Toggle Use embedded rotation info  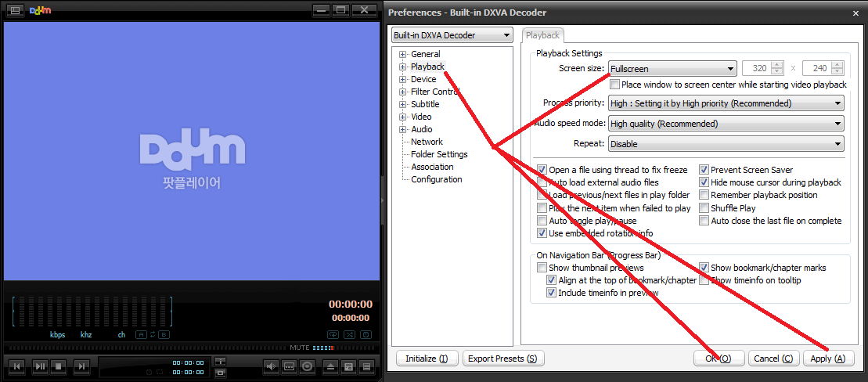click(x=542, y=233)
